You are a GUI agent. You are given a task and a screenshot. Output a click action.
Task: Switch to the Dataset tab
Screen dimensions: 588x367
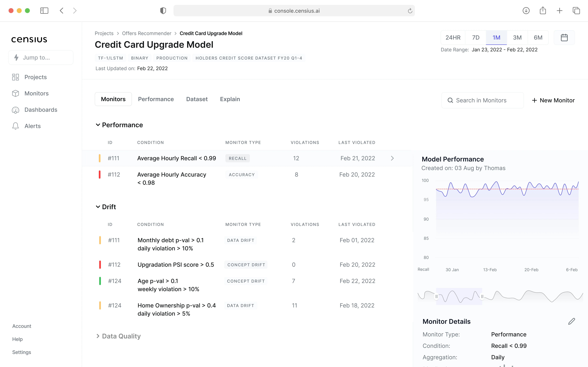(197, 99)
